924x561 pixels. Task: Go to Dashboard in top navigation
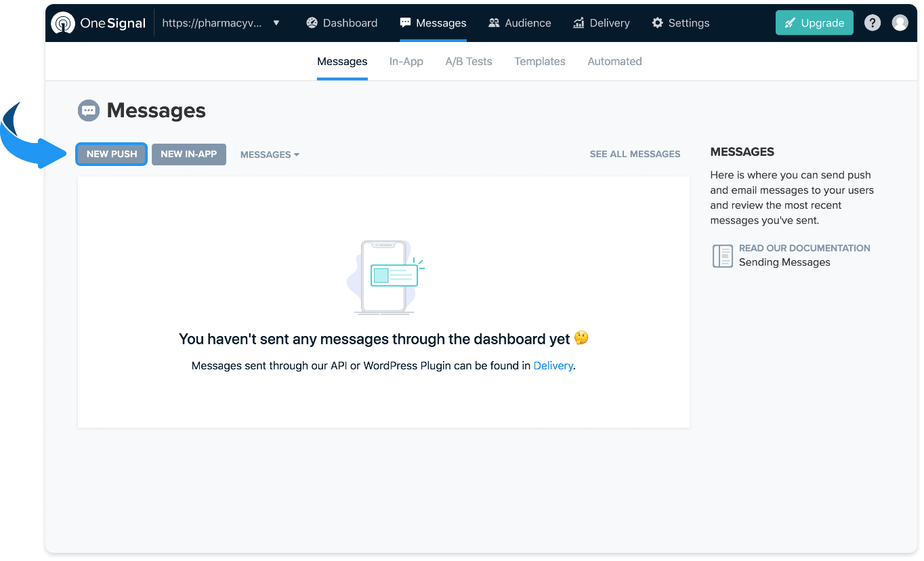[x=341, y=23]
